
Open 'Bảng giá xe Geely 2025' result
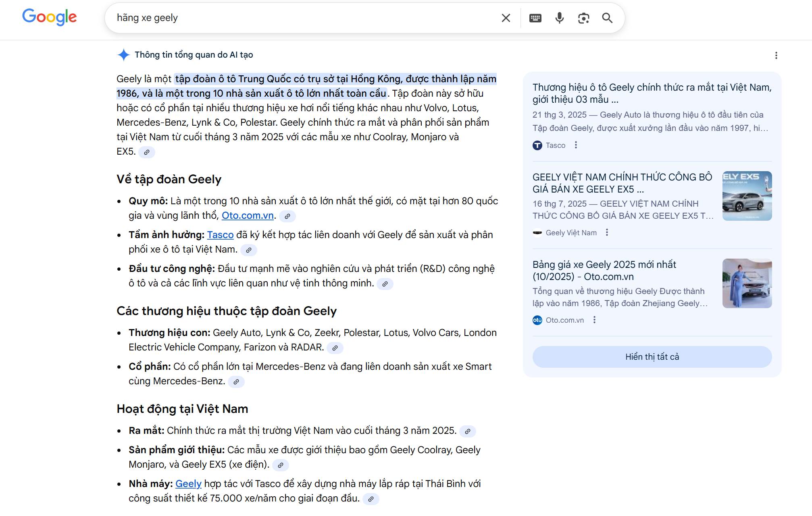[604, 270]
